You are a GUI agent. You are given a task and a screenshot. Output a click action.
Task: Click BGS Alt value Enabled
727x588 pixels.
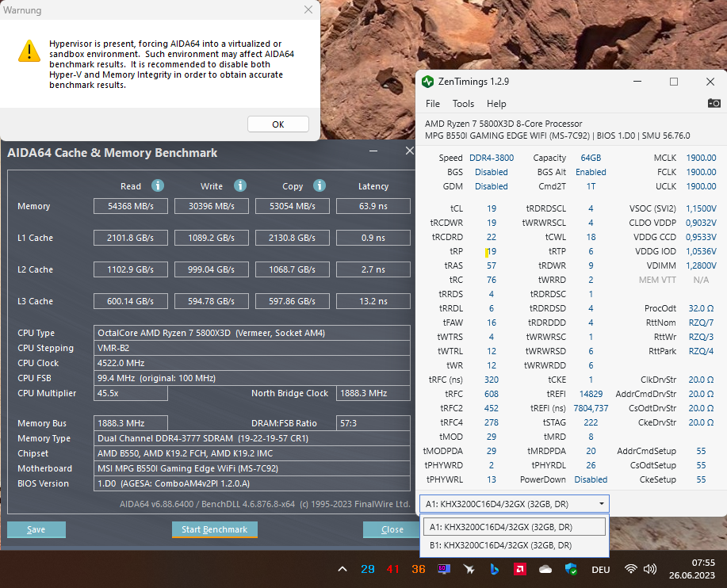[x=591, y=172]
